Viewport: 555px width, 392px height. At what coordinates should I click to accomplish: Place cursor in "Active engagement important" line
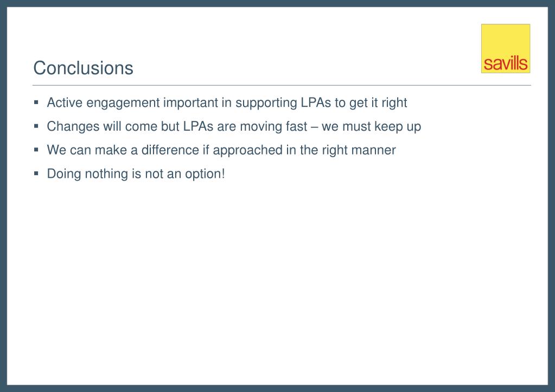tap(227, 102)
